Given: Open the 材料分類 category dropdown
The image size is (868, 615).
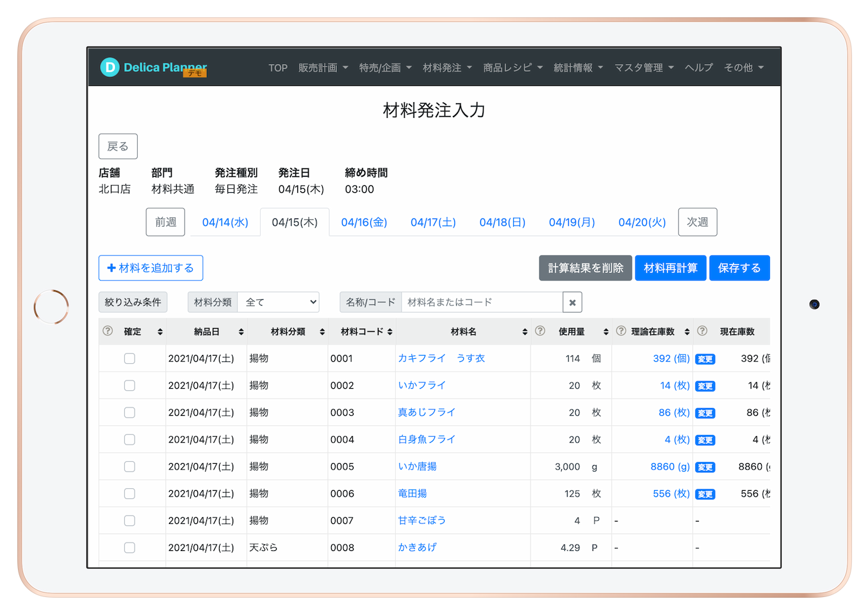Looking at the screenshot, I should (x=279, y=302).
